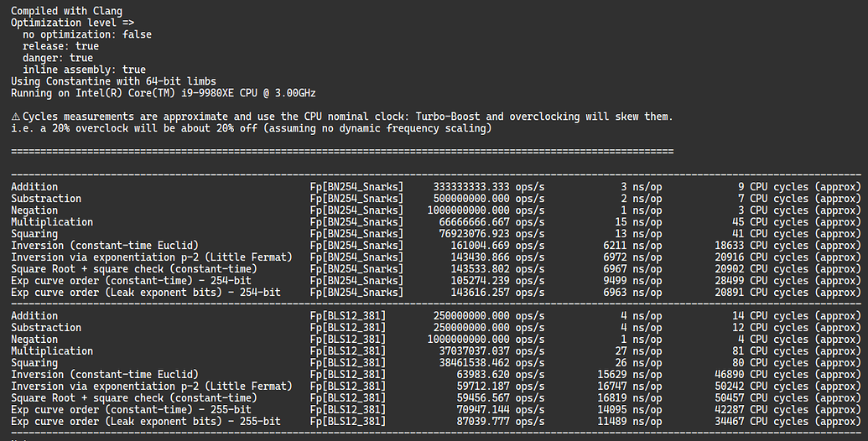Click "Using Constantine with 64-bit limbs" text
The width and height of the screenshot is (868, 441).
click(x=113, y=81)
